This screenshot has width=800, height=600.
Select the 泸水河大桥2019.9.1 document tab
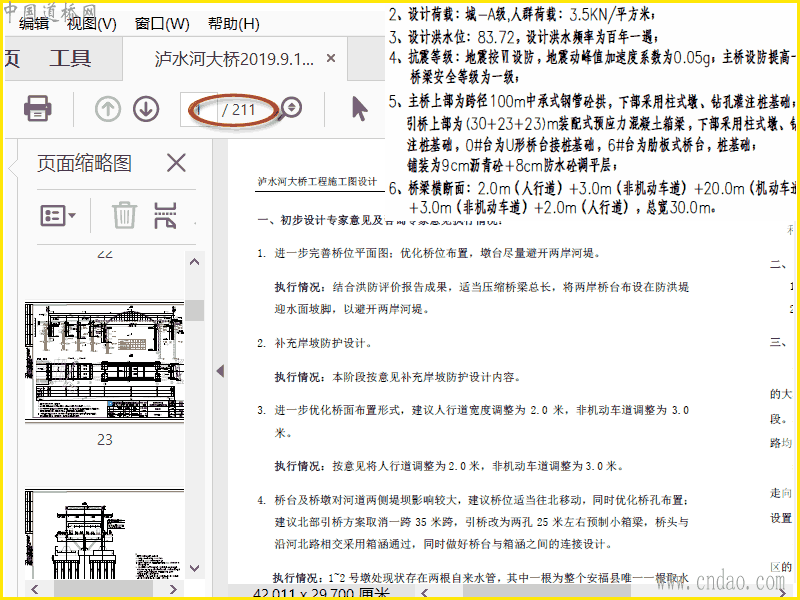coord(234,59)
